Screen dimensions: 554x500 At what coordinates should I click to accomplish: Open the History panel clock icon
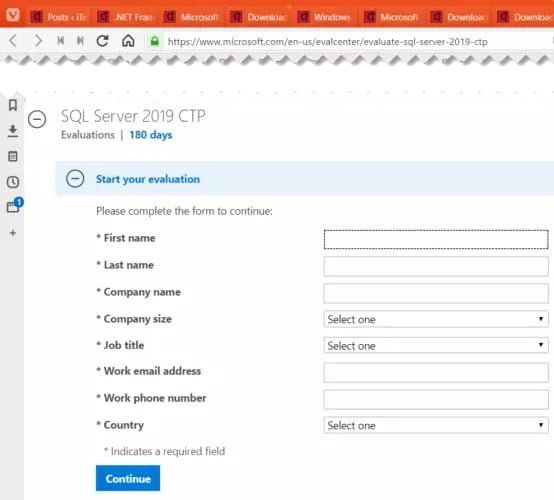13,182
